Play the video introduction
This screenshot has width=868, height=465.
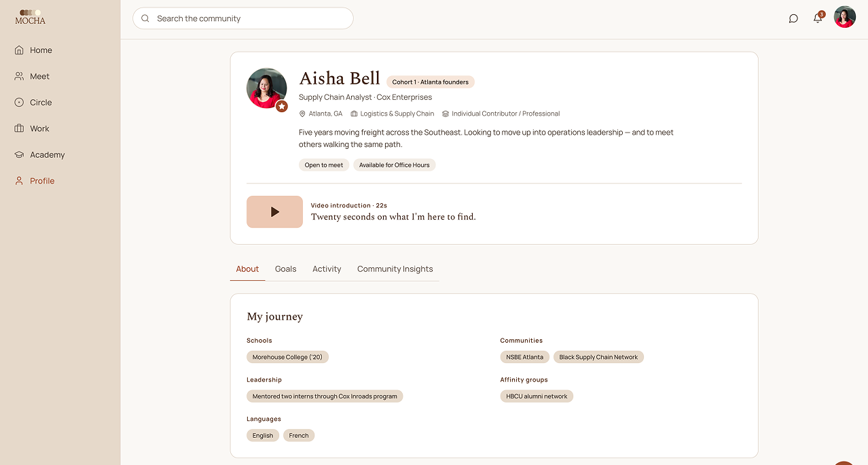274,212
